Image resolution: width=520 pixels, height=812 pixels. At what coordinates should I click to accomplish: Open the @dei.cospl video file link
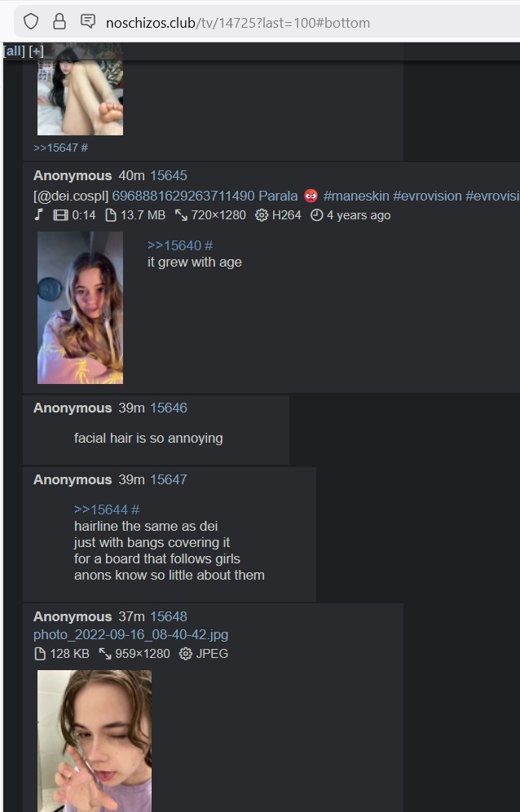(276, 196)
